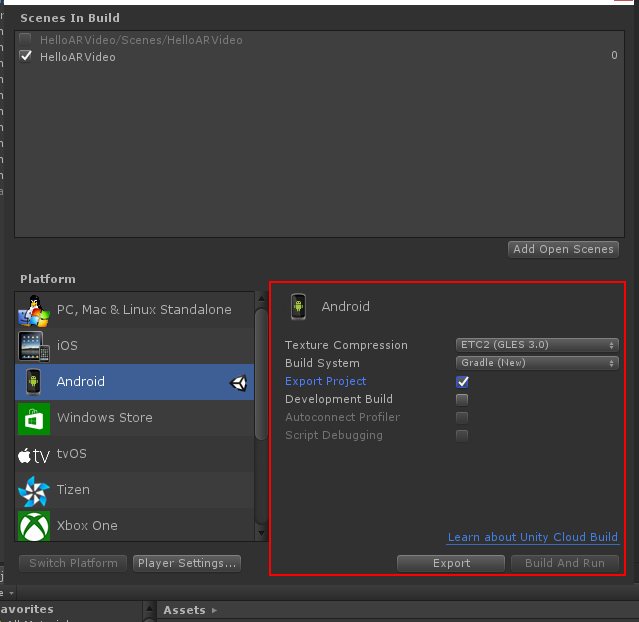Click the Unity logo on Android row

[x=238, y=383]
